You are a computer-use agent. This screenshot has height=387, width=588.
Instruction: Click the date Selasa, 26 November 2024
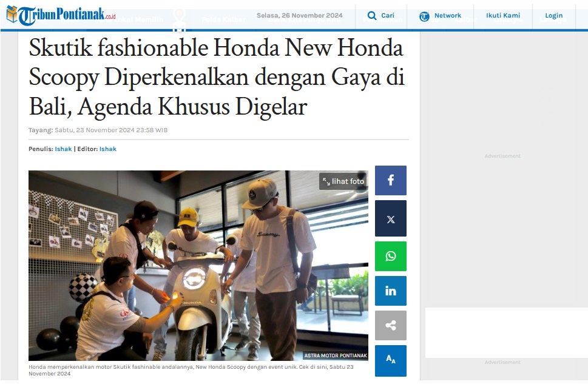(x=300, y=15)
